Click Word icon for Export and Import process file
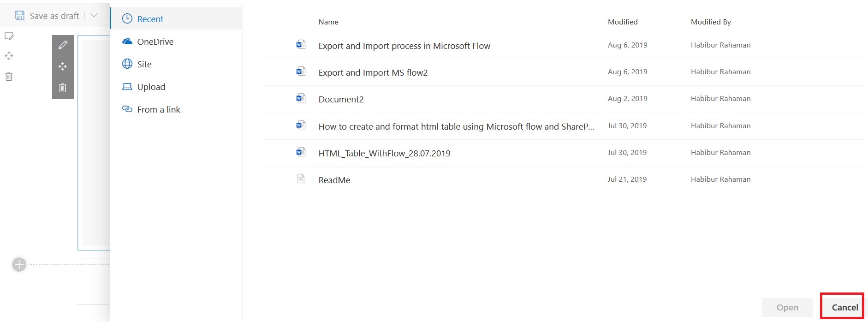 [301, 44]
